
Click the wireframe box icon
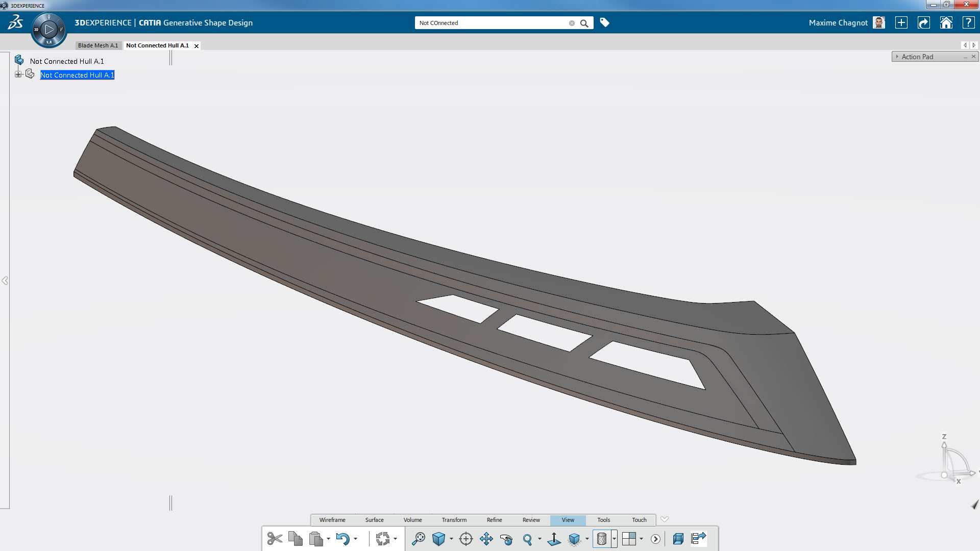coord(678,539)
